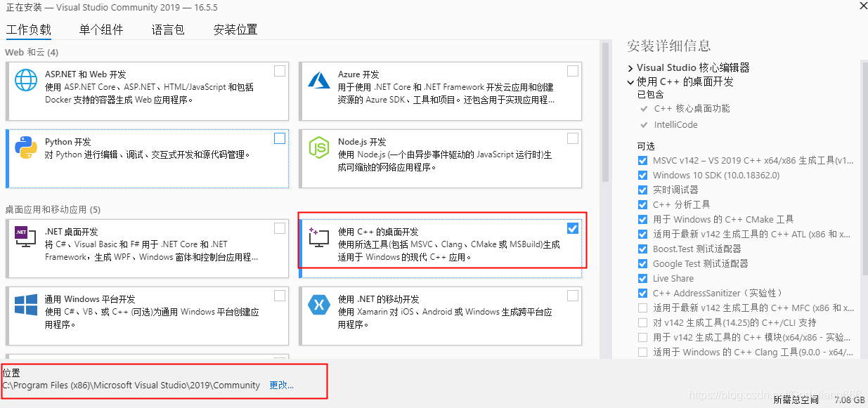Click the 更改... location link
Screen dimensions: 868x408
click(282, 386)
